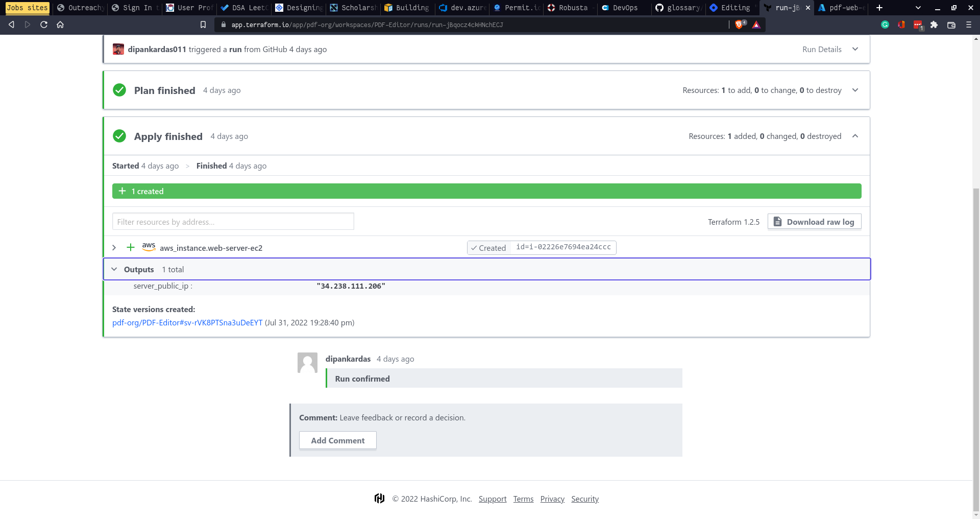Image resolution: width=980 pixels, height=519 pixels.
Task: Click the site lock icon in address bar
Action: 223,25
